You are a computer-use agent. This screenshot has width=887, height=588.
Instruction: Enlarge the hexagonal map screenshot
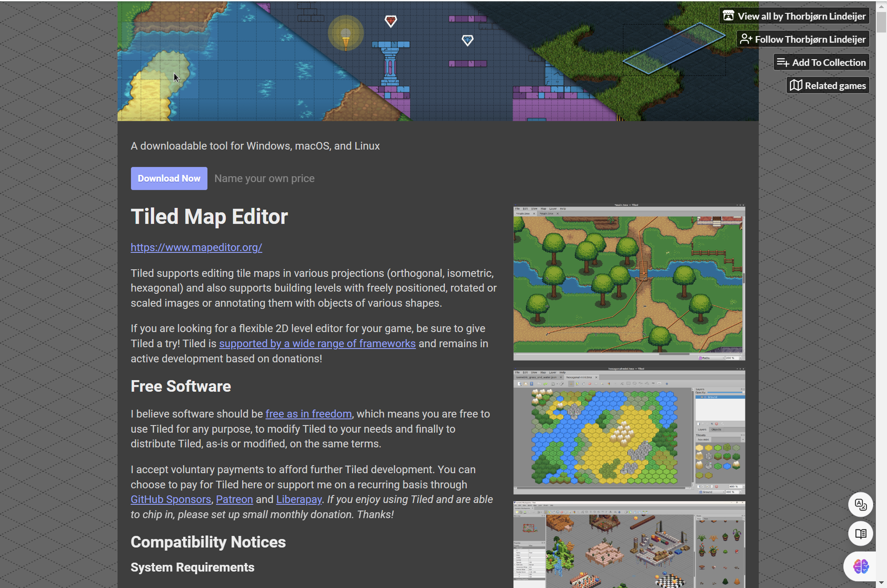(629, 431)
